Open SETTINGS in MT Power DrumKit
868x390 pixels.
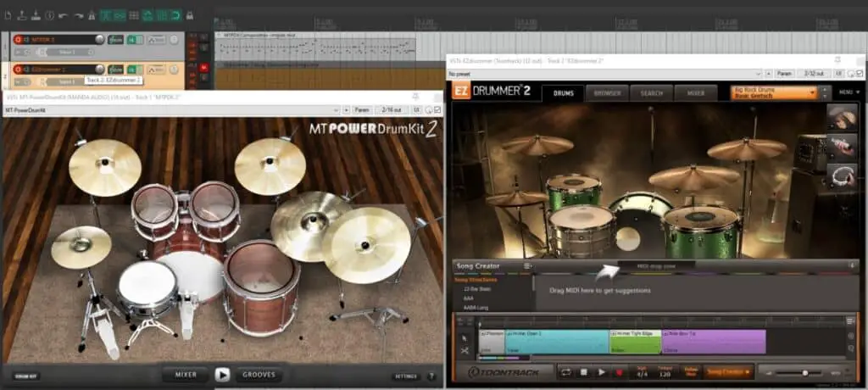(406, 376)
